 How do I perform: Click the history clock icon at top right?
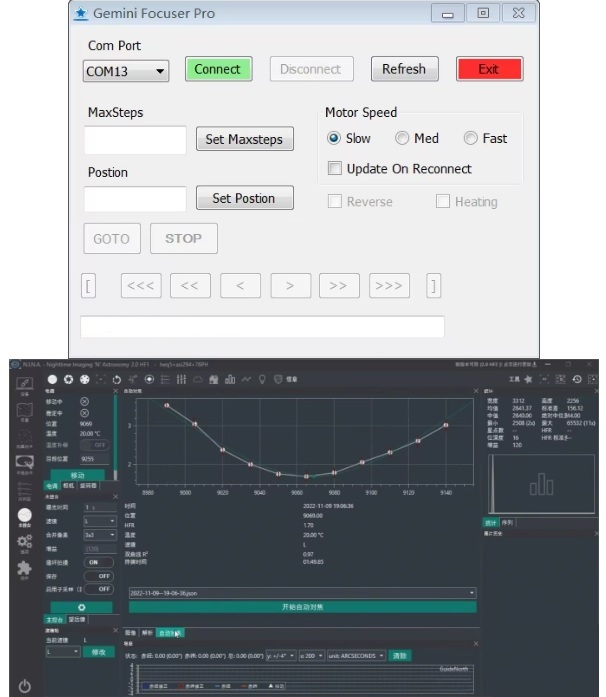tap(577, 379)
